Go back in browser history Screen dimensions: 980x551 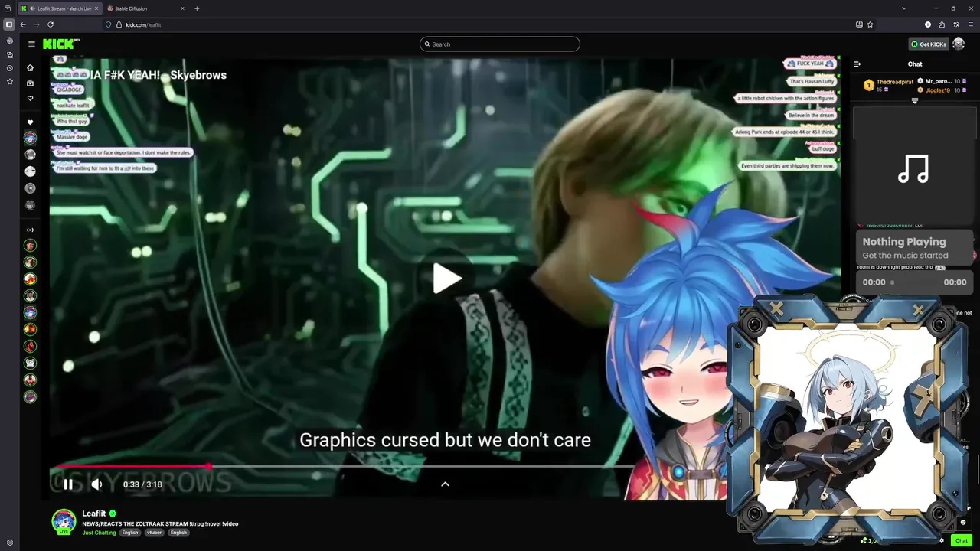[23, 24]
